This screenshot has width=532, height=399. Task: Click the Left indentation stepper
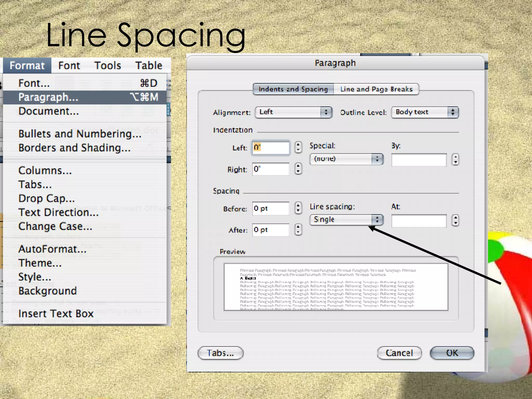(298, 147)
